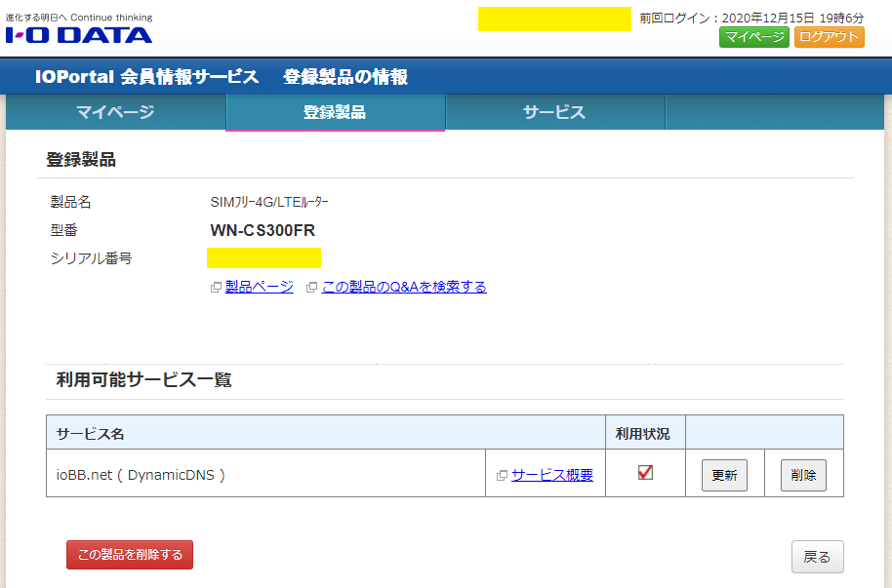
Task: Click the 登録製品 section heading
Action: click(x=81, y=159)
